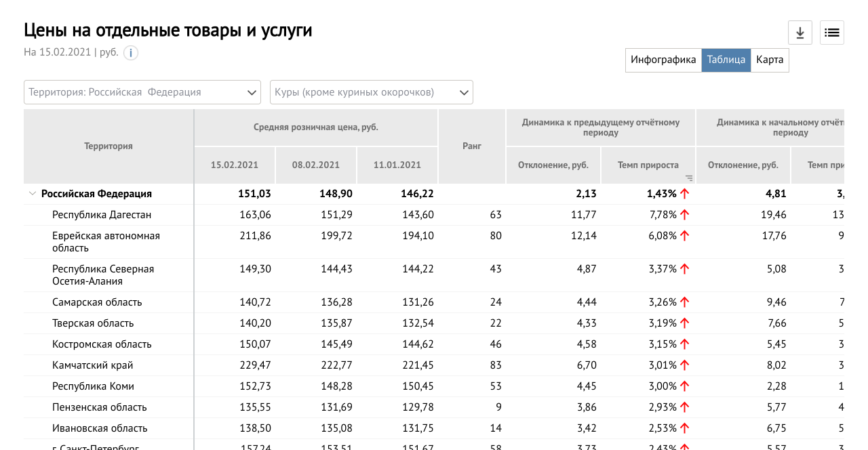
Task: Click the 6,08% growth value
Action: 663,236
